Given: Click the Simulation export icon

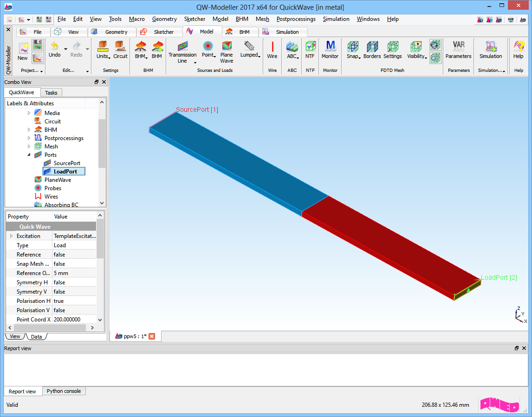Looking at the screenshot, I should pos(491,46).
